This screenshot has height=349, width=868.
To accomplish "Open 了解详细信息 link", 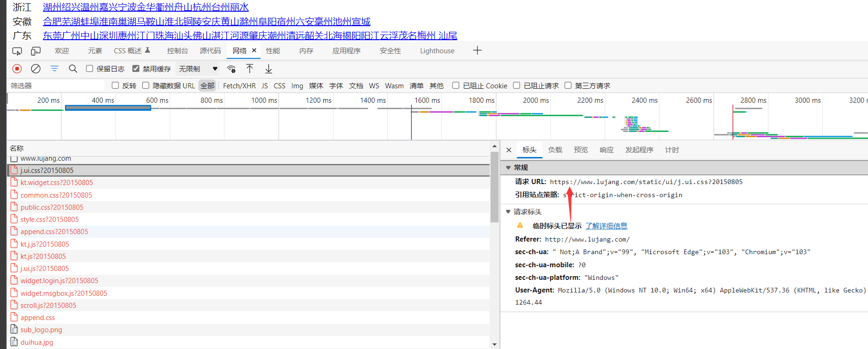I will pos(607,226).
